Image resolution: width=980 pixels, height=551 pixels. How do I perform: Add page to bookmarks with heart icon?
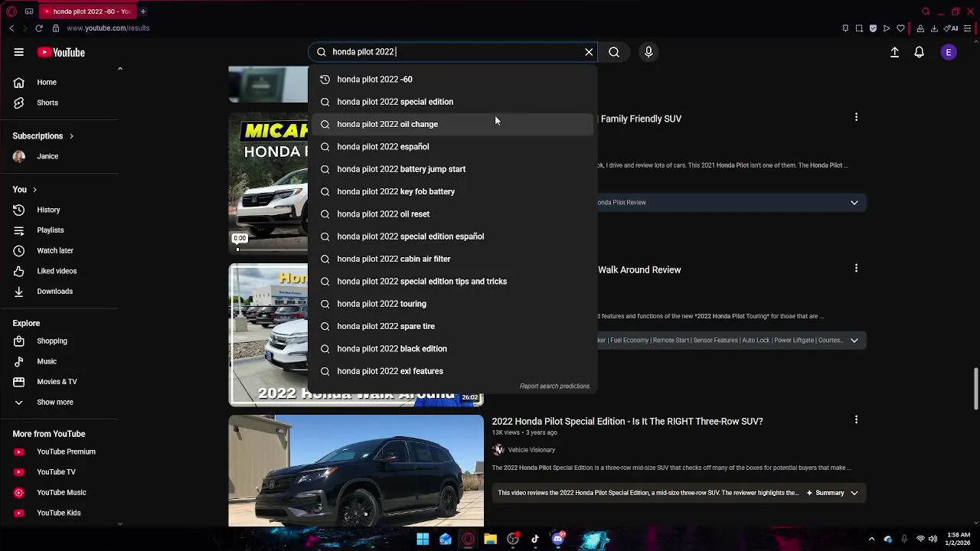(901, 28)
